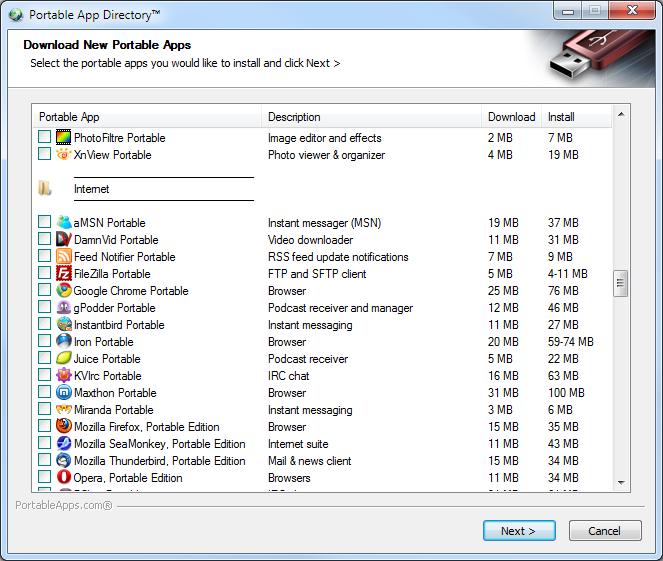Click the Mozilla Firefox icon
663x561 pixels.
(64, 427)
